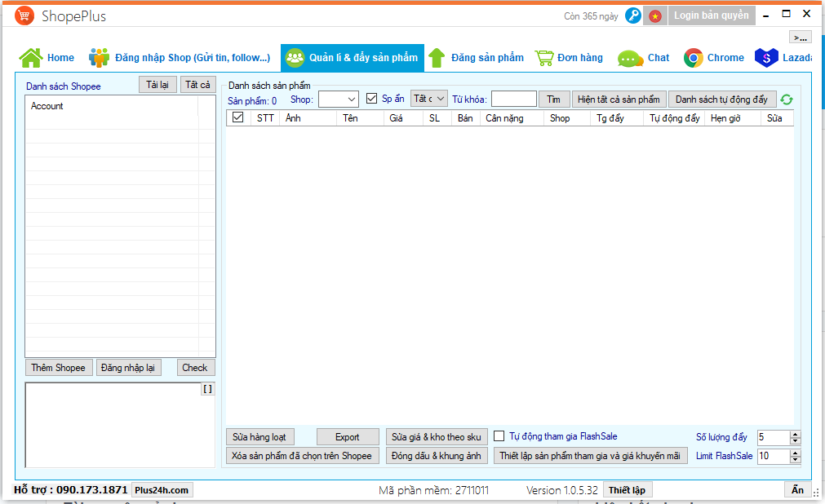Viewport: 825px width, 504px height.
Task: Click the brackets expand icon on log box
Action: (208, 389)
